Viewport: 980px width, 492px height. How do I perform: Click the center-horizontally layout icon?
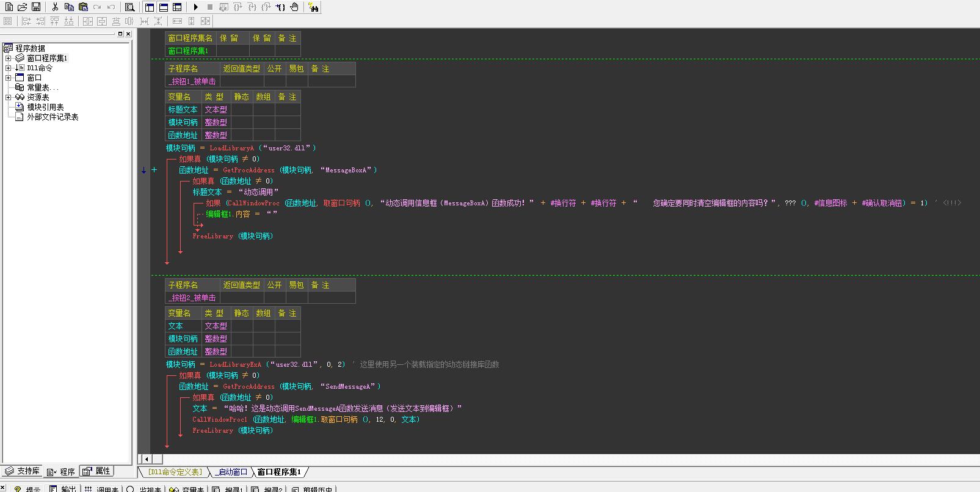[87, 21]
